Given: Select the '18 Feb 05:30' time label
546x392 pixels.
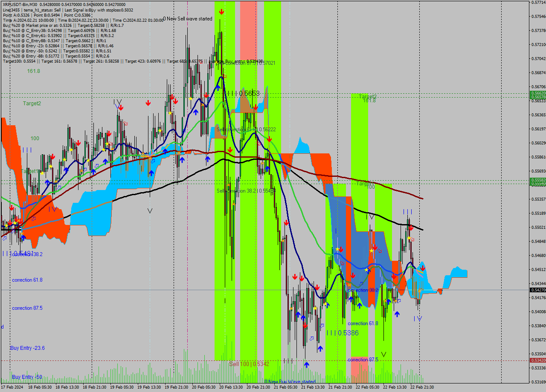Looking at the screenshot, I should tap(39, 387).
